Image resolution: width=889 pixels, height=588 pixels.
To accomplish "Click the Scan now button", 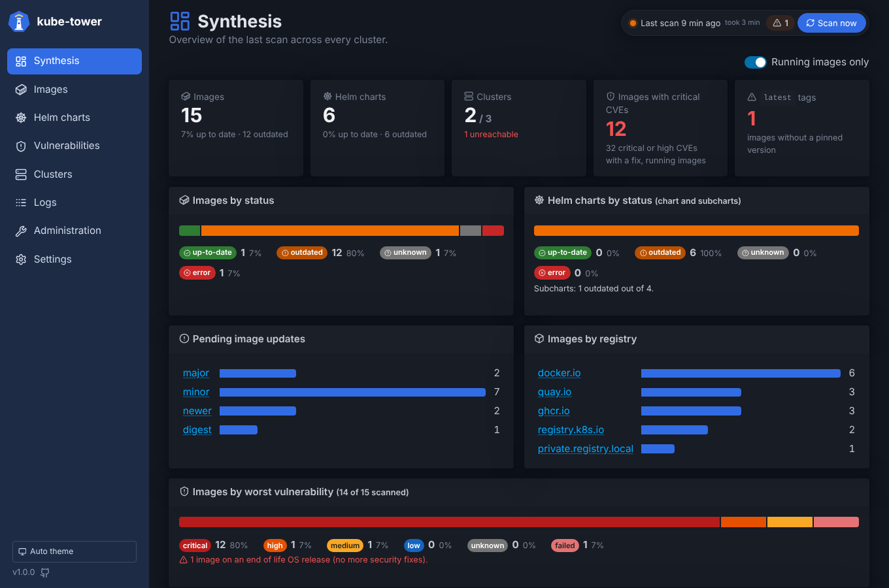I will 831,23.
